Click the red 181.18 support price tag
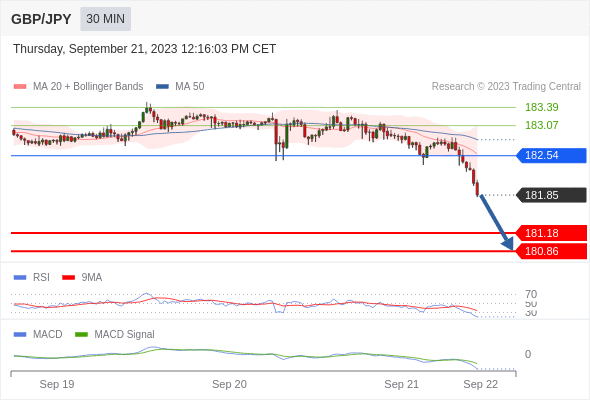The width and height of the screenshot is (590, 400). [551, 233]
